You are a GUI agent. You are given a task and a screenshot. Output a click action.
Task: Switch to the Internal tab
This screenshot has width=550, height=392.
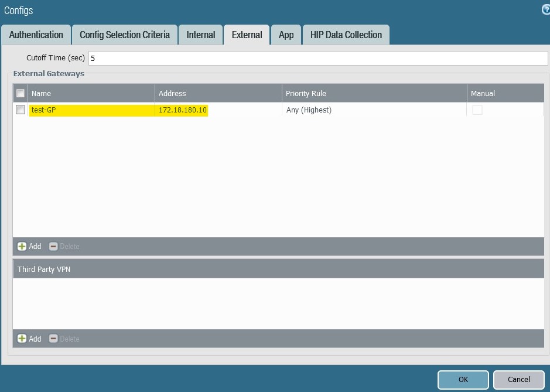pos(200,35)
